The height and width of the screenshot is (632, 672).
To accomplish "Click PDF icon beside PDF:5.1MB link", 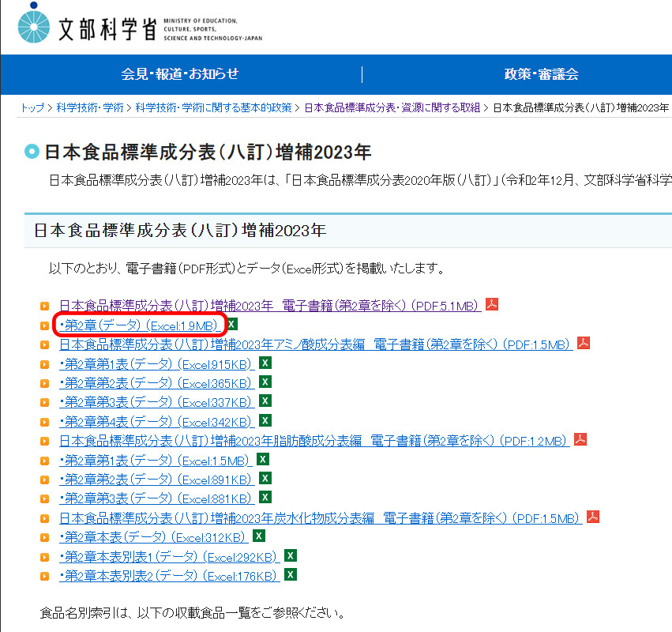I will [492, 304].
